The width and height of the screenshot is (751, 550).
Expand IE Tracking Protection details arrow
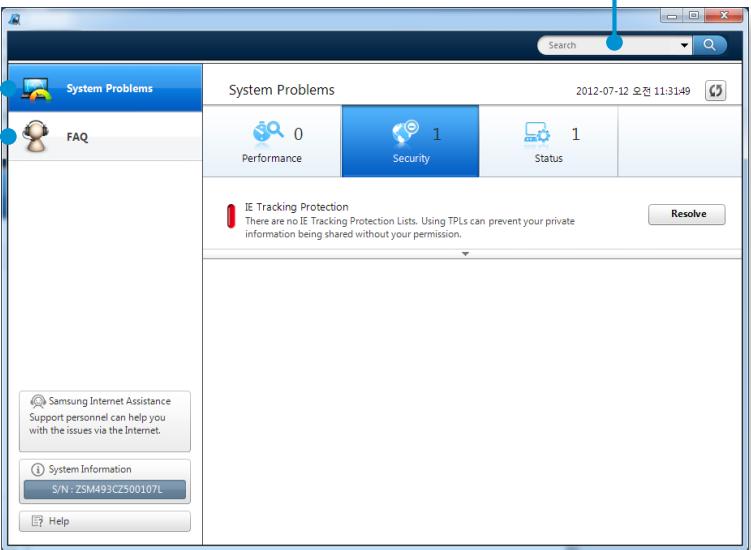[x=465, y=254]
